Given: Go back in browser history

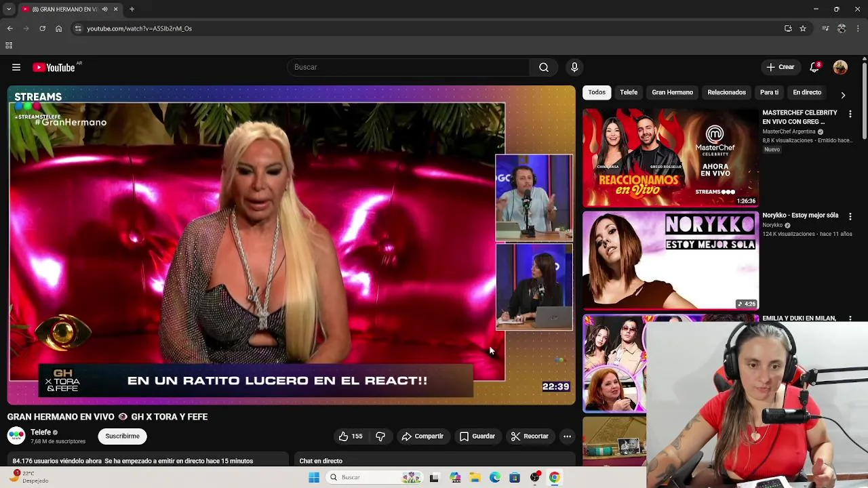Looking at the screenshot, I should [x=9, y=28].
